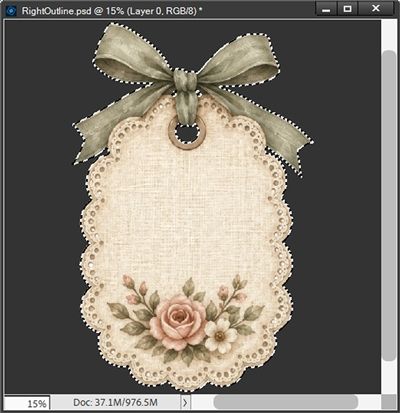Image resolution: width=400 pixels, height=413 pixels.
Task: Click vertical scrollbar track above the thumb
Action: pyautogui.click(x=388, y=34)
